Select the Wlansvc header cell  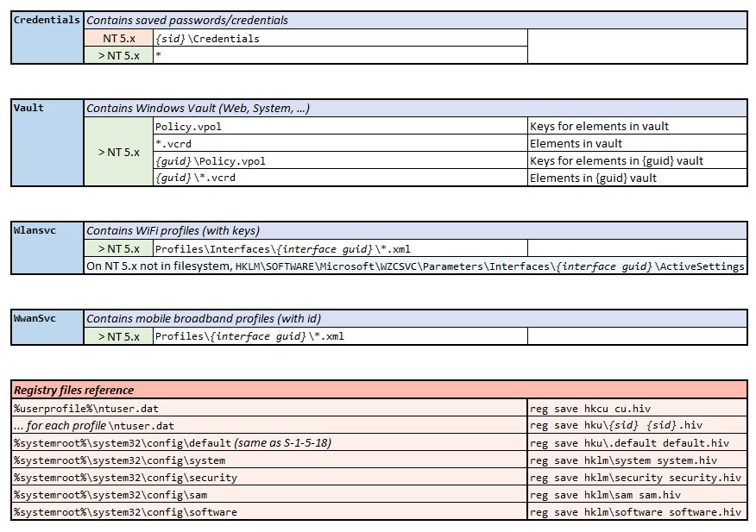47,248
